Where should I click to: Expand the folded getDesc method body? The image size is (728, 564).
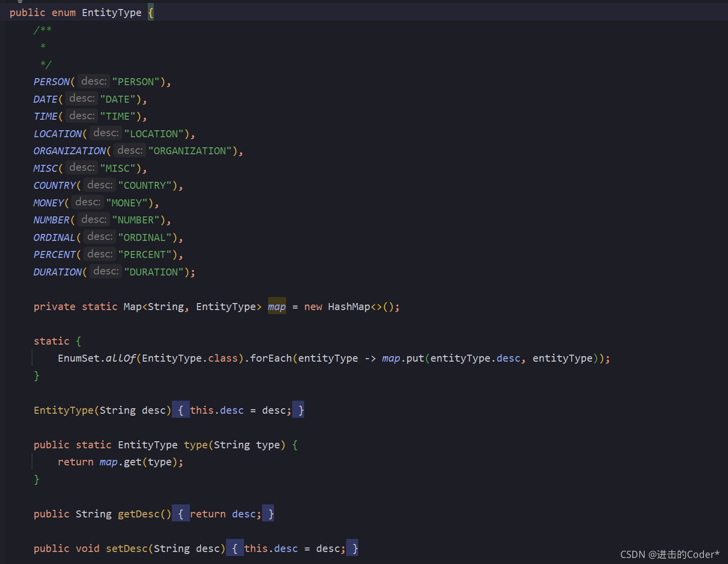(x=180, y=514)
